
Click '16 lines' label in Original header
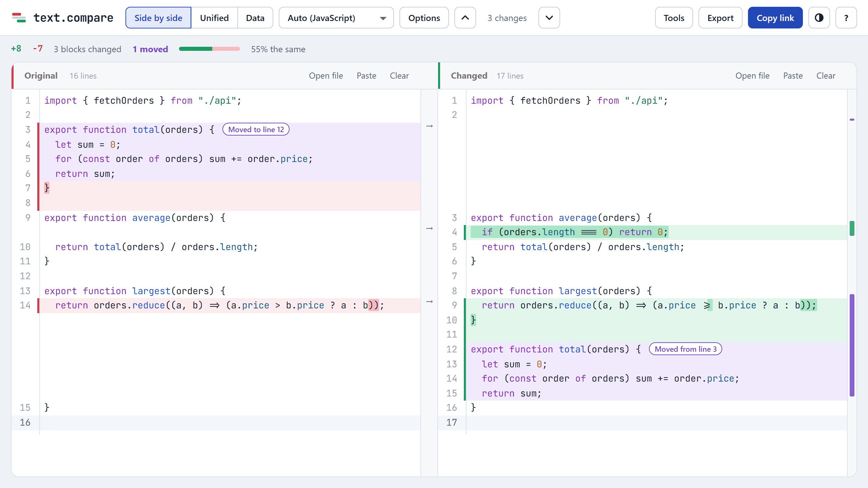pos(83,76)
